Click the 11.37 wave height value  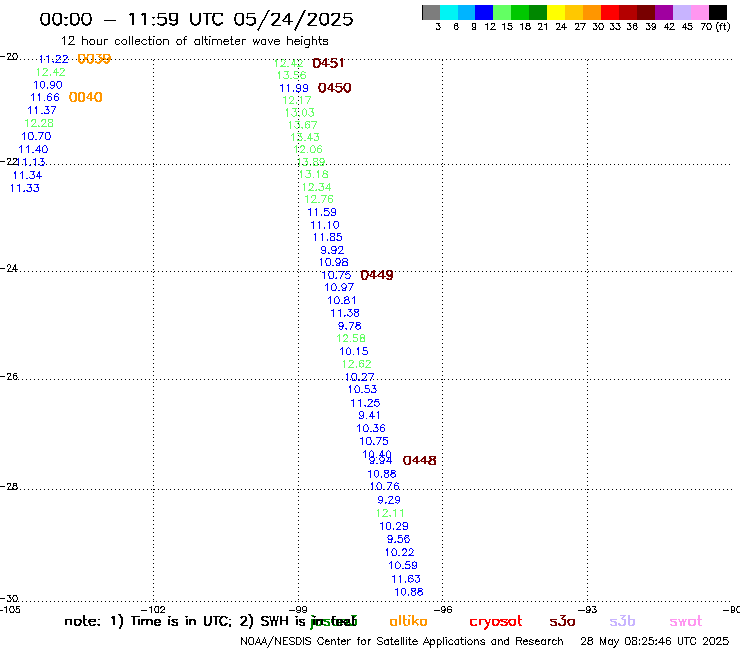42,110
